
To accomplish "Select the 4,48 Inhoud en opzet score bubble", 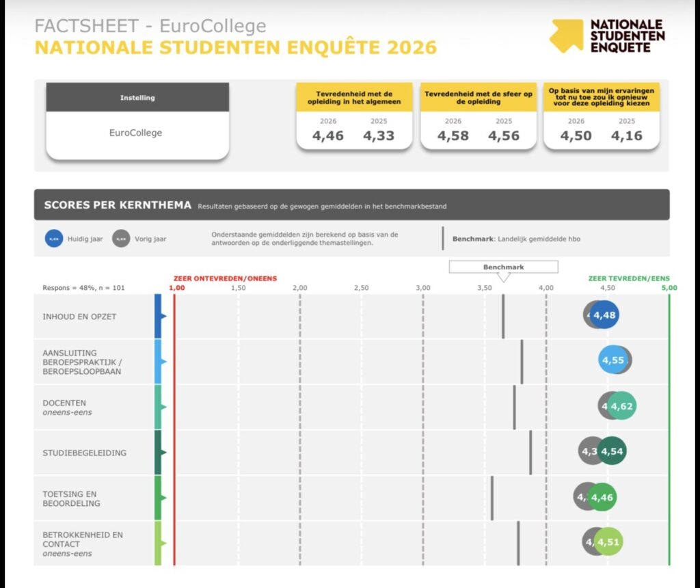I will click(x=604, y=315).
